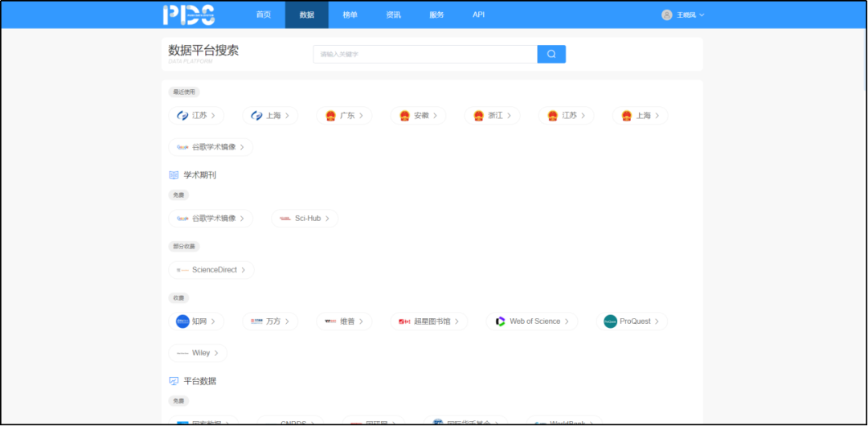This screenshot has height=426, width=868.
Task: Click the 免费 tag under 学术期刊
Action: (x=178, y=195)
